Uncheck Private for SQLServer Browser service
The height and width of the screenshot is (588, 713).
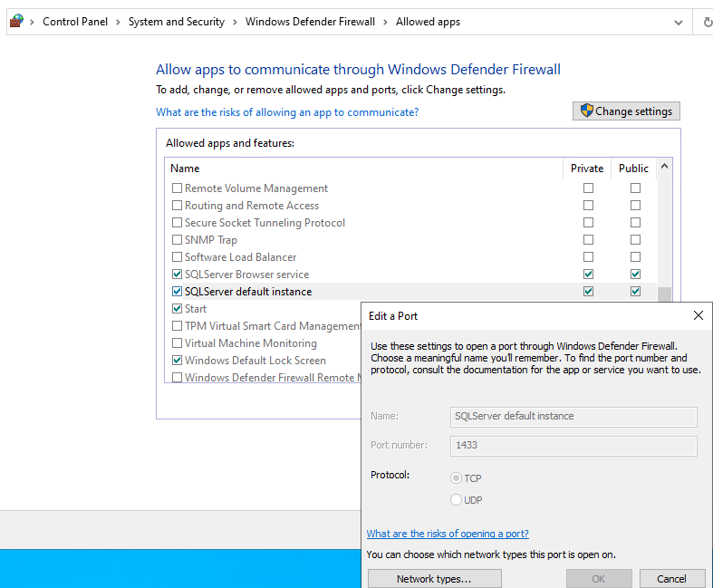(588, 274)
